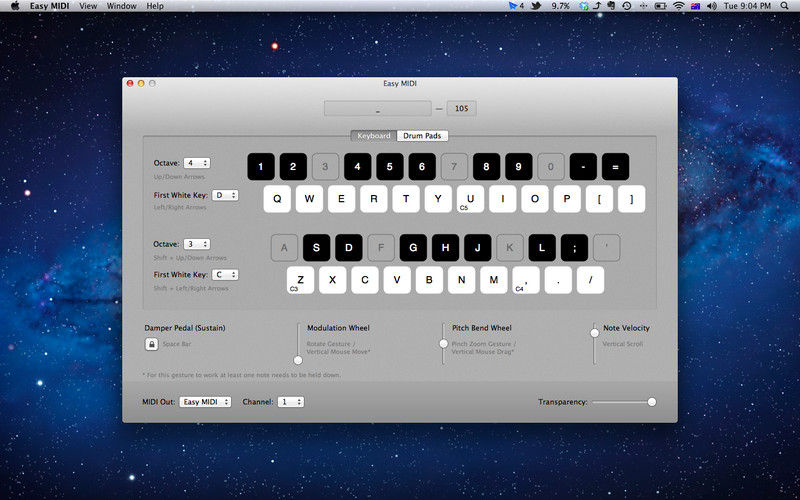Play the white O key
The height and width of the screenshot is (500, 800).
[x=535, y=199]
